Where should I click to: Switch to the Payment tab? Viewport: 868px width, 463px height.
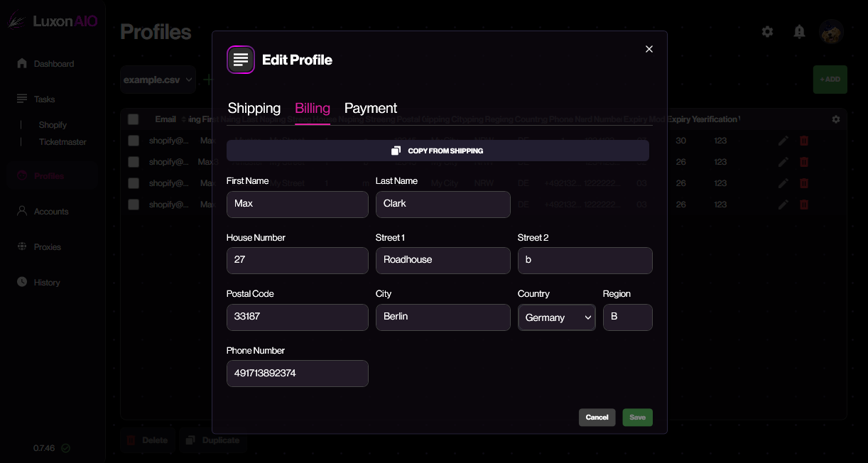point(371,108)
